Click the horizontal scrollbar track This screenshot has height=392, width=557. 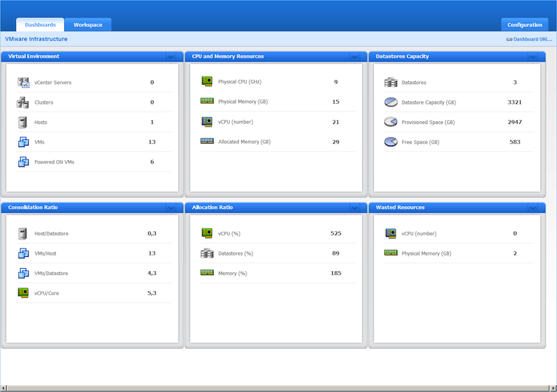point(278,388)
